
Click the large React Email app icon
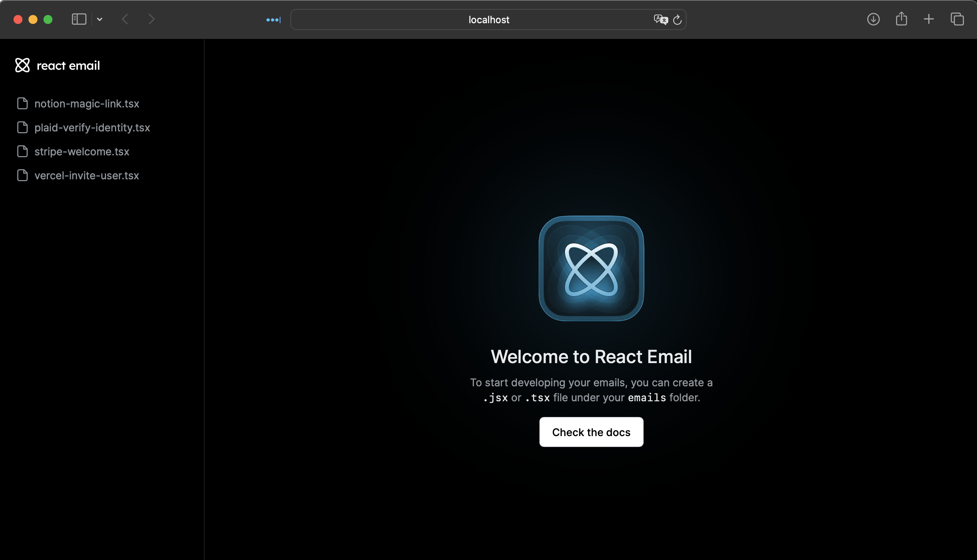(591, 268)
